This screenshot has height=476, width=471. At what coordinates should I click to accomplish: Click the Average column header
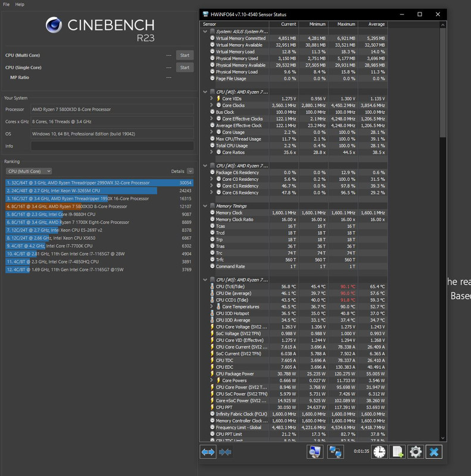click(373, 24)
